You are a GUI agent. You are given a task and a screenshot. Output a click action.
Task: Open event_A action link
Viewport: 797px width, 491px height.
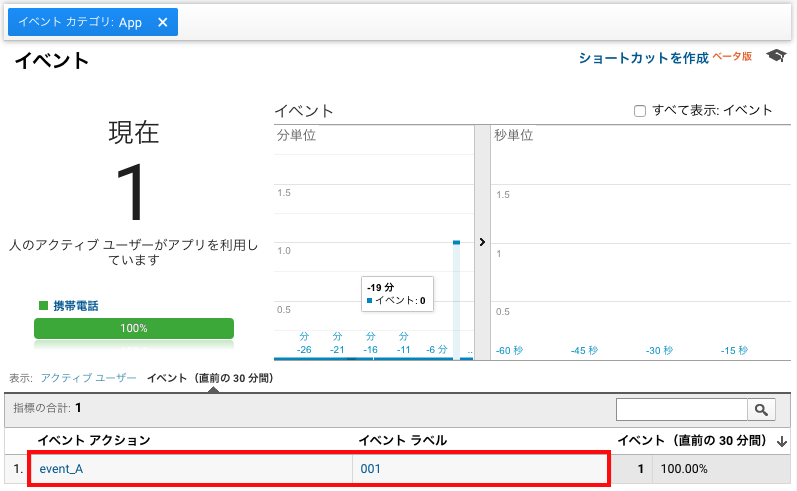click(61, 469)
